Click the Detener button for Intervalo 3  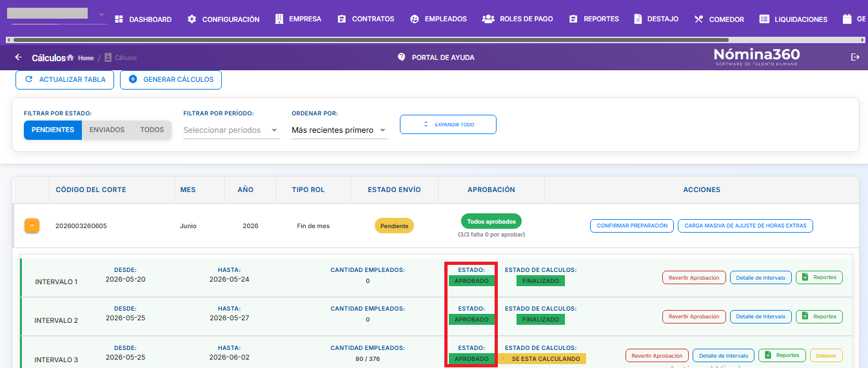(826, 356)
